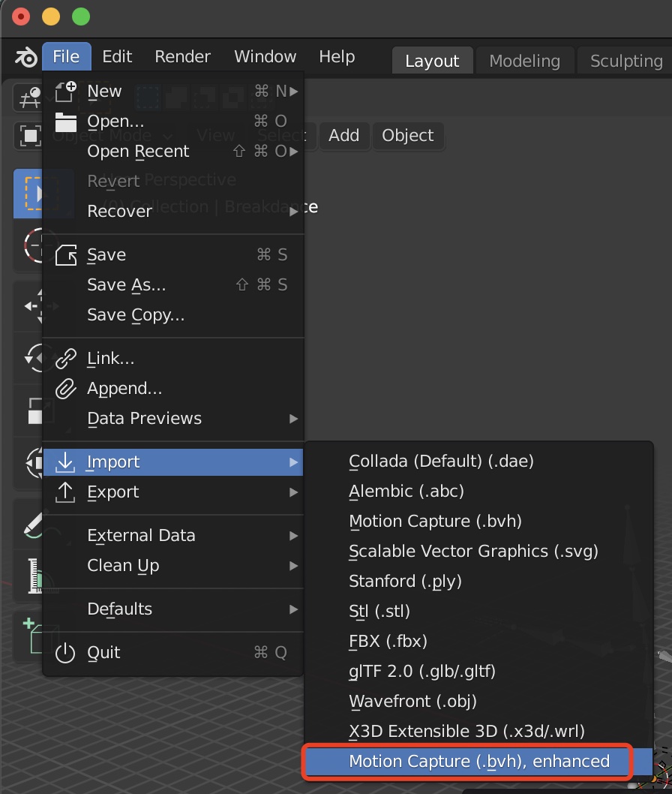Click the New file icon
672x794 pixels.
65,91
